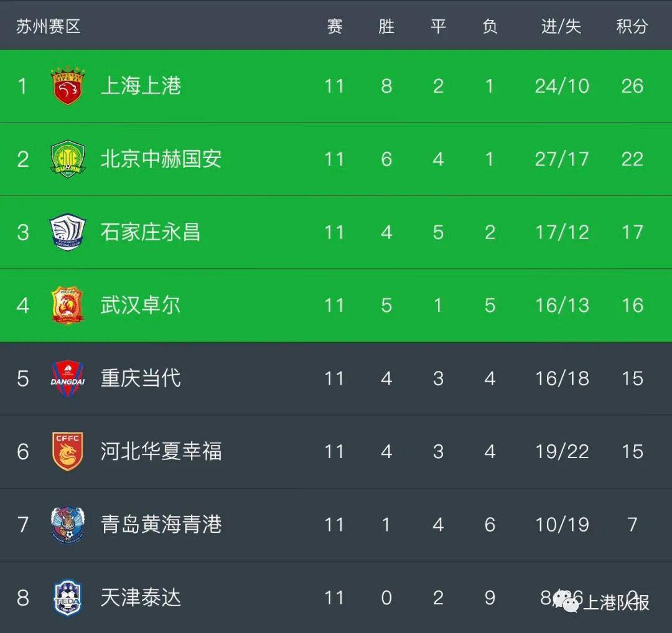This screenshot has width=672, height=633.
Task: Select 河北华夏幸福 team row name
Action: coord(161,451)
